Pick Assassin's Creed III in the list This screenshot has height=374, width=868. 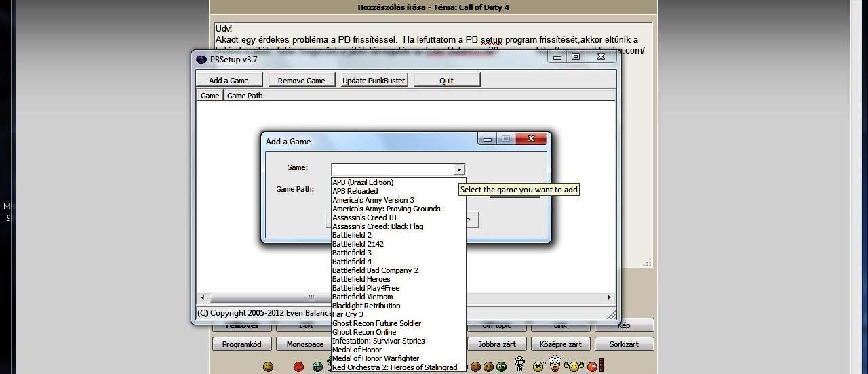coord(398,217)
